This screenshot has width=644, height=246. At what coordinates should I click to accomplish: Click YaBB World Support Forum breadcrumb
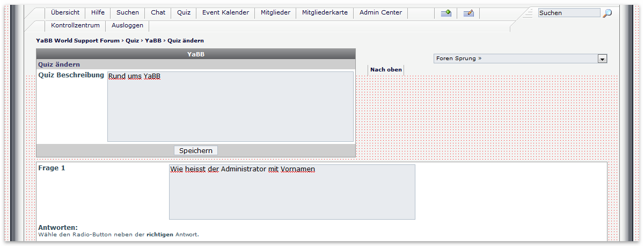click(78, 41)
